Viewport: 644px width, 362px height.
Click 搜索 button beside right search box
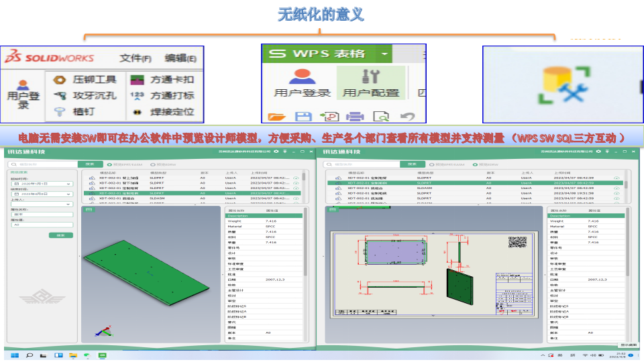[x=414, y=164]
